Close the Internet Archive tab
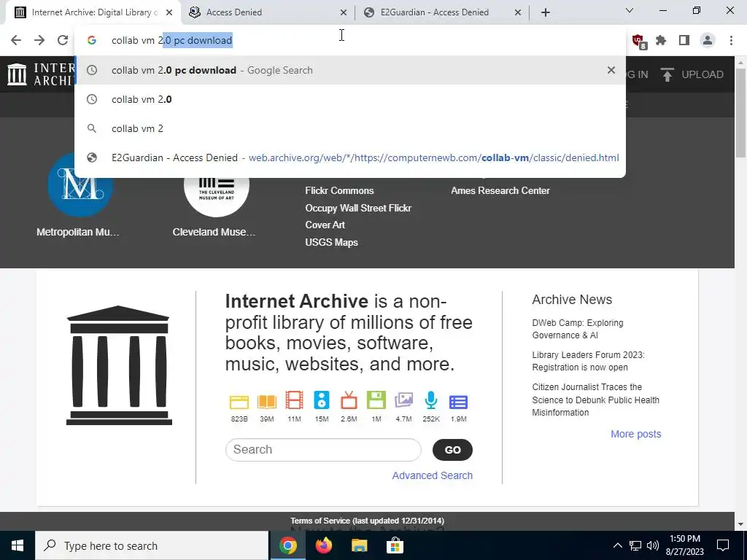 pyautogui.click(x=169, y=12)
